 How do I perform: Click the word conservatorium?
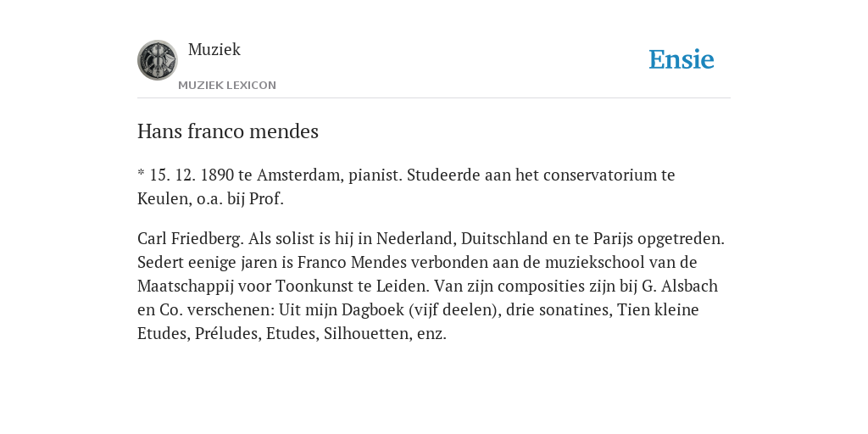pyautogui.click(x=600, y=175)
